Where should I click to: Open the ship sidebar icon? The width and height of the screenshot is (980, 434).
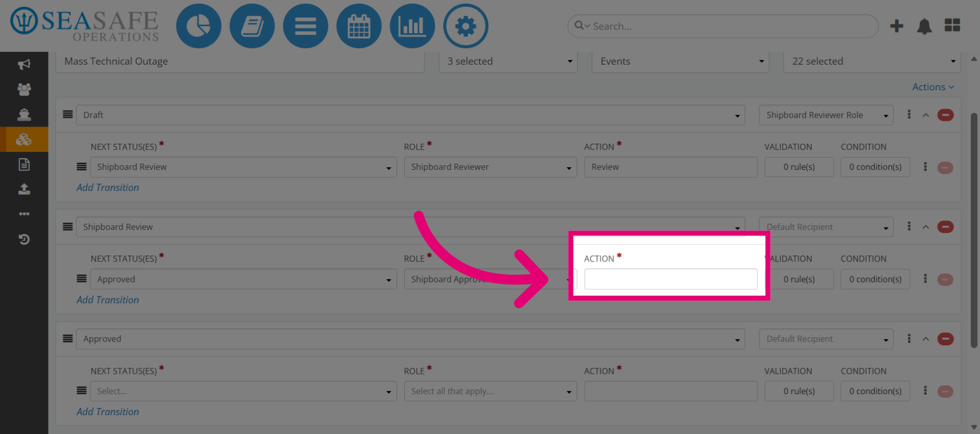(x=24, y=114)
